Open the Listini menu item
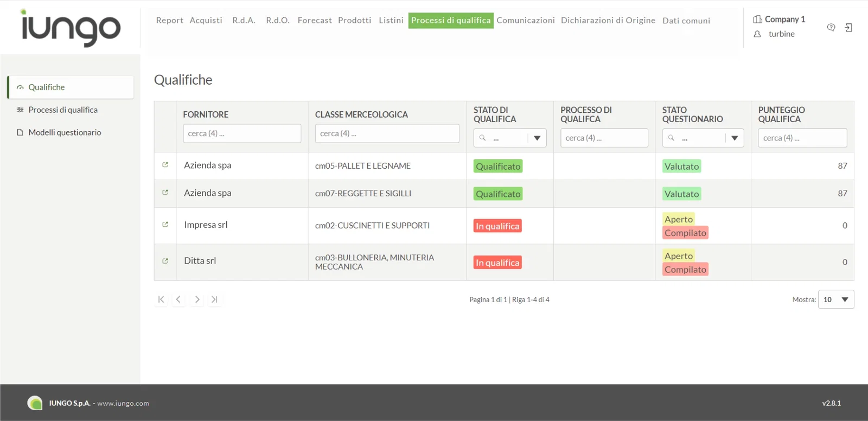The image size is (868, 421). (x=391, y=21)
